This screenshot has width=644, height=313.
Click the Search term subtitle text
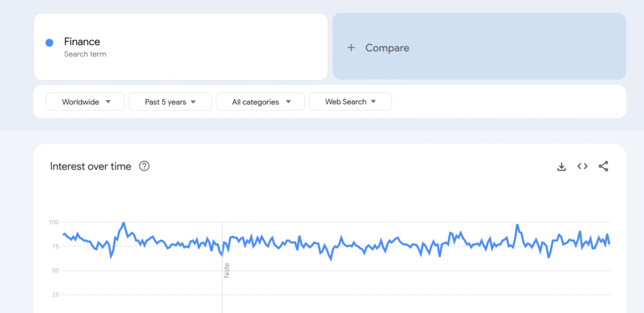pos(85,54)
